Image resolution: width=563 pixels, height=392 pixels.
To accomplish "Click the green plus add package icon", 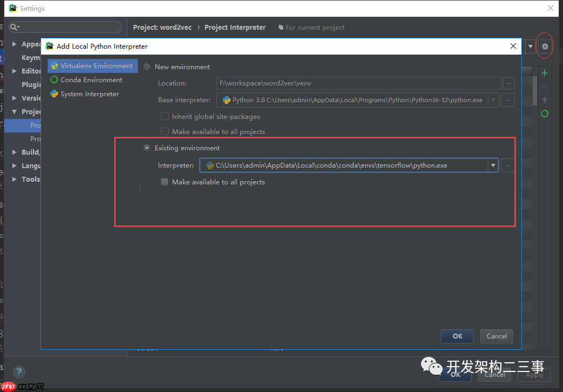I will point(544,73).
